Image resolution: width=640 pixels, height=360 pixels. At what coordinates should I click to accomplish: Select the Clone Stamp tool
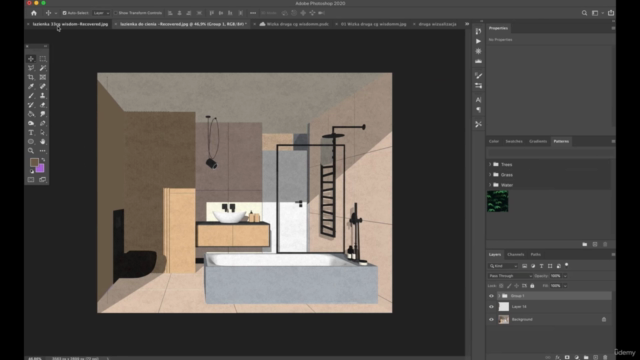42,96
